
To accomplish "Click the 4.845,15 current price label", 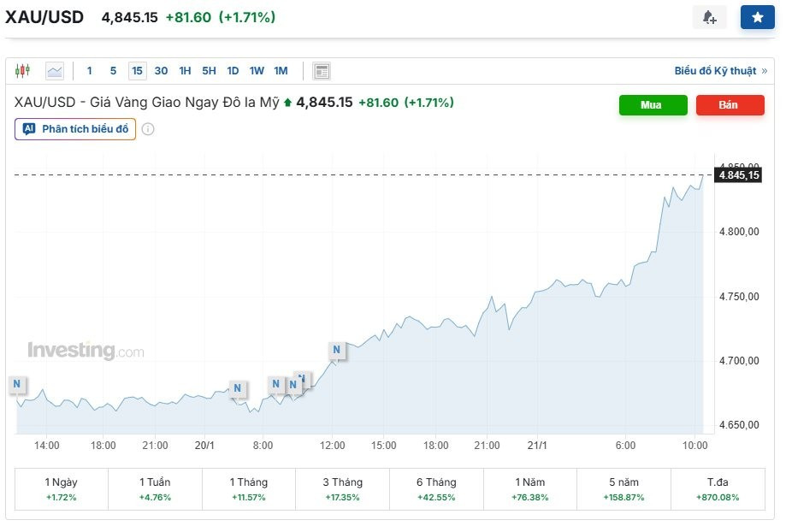I will (x=739, y=175).
